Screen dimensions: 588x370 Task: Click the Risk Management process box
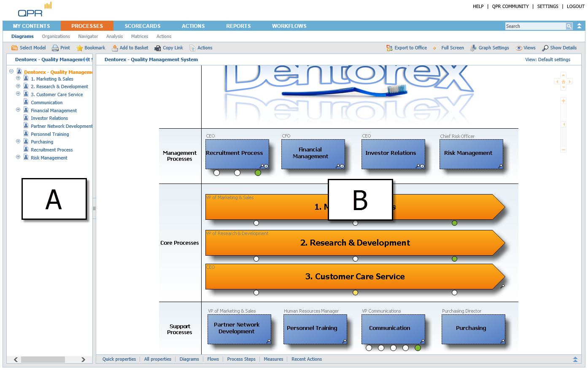click(471, 154)
